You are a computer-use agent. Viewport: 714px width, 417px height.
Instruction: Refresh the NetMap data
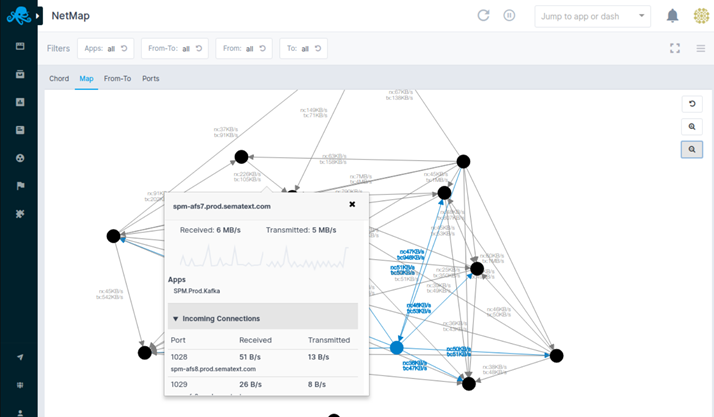[x=483, y=15]
